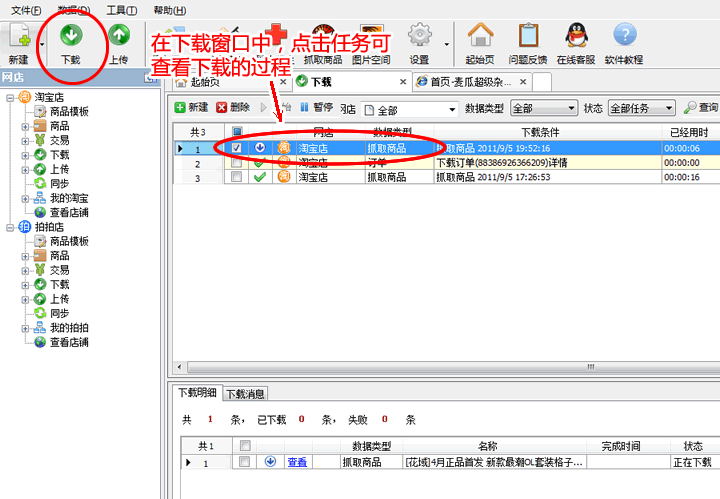
Task: Select 同步 under 拍拍店
Action: point(59,314)
